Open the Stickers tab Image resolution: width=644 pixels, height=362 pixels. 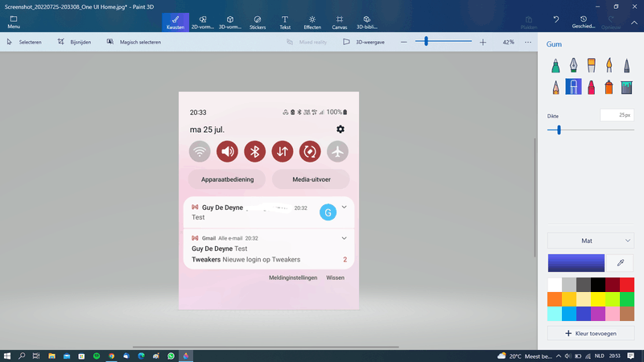click(258, 23)
